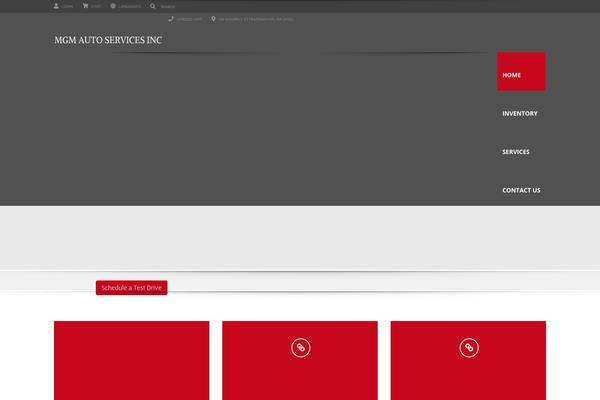Screen dimensions: 600x400
Task: Open the Services menu item
Action: click(x=516, y=152)
